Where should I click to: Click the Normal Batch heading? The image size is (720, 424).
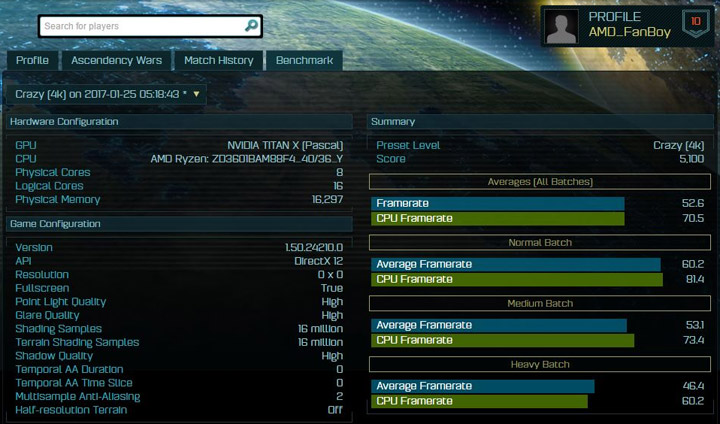(540, 243)
